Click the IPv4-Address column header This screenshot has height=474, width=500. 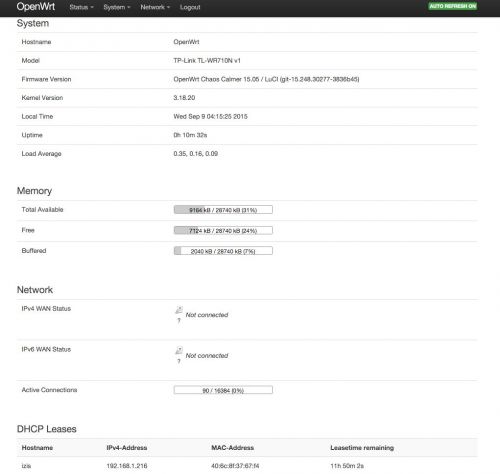pos(127,448)
